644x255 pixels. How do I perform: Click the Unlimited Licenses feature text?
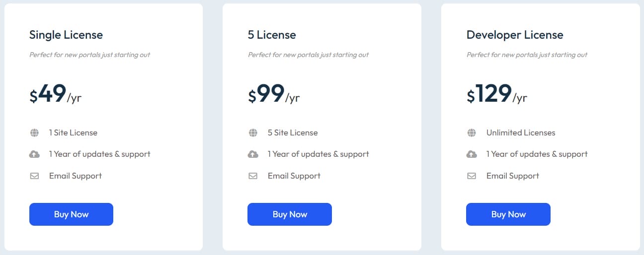tap(521, 133)
